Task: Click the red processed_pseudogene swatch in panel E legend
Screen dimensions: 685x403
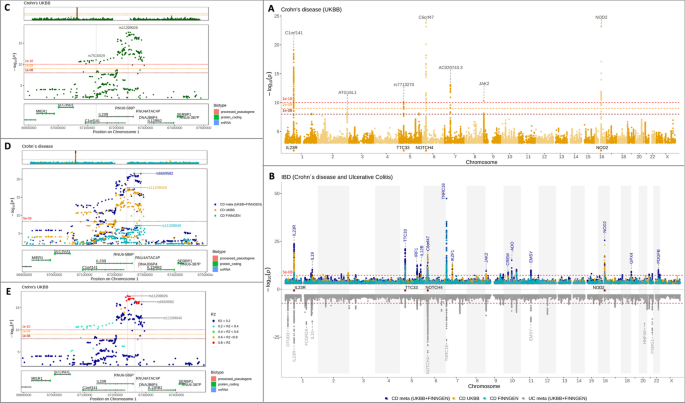Action: [x=214, y=378]
